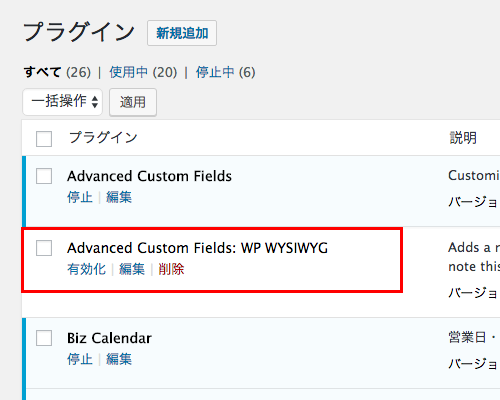Screen dimensions: 500x400
Task: Delete WP WYSIWYG plugin via 削除
Action: coord(171,269)
